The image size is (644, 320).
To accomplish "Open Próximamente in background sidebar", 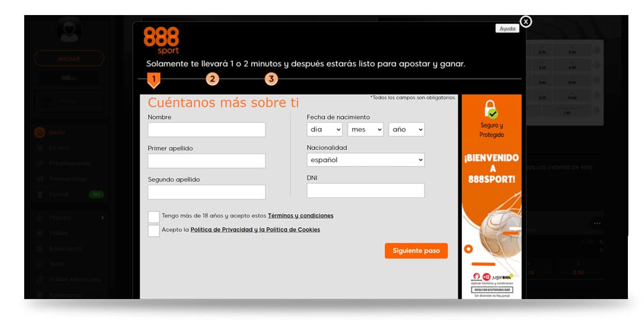I will (x=70, y=163).
